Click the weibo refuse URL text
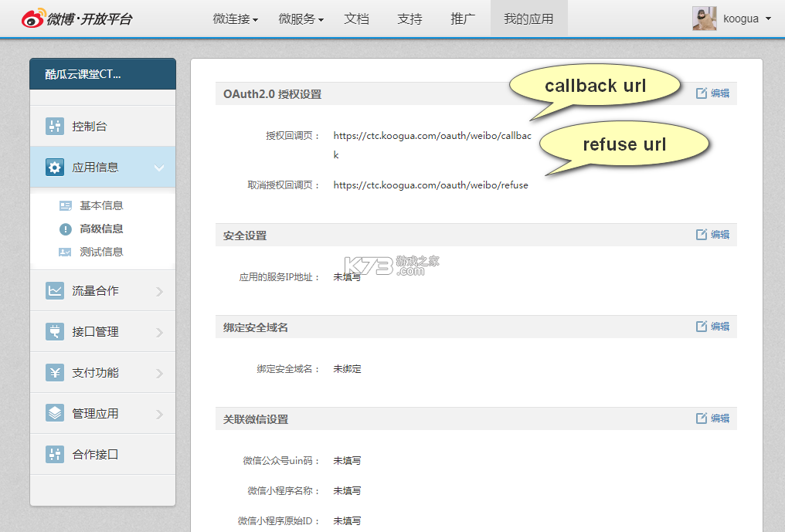This screenshot has width=785, height=532. coord(430,185)
